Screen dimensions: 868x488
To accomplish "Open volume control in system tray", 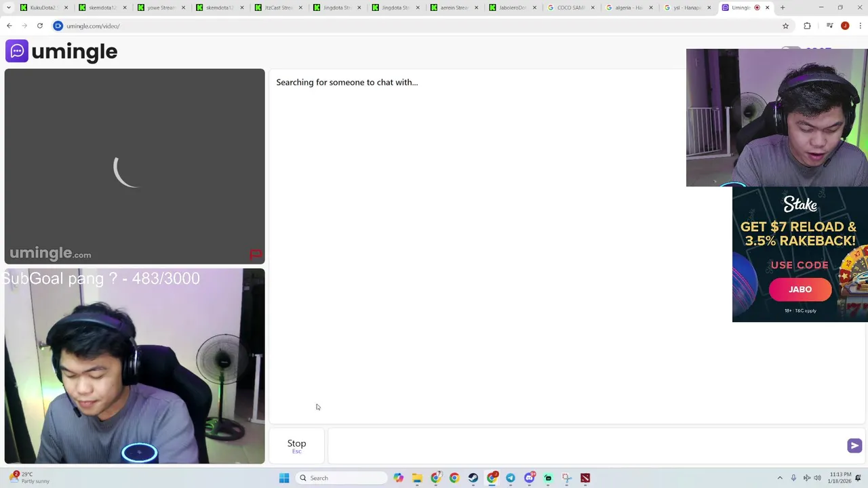I will (817, 478).
